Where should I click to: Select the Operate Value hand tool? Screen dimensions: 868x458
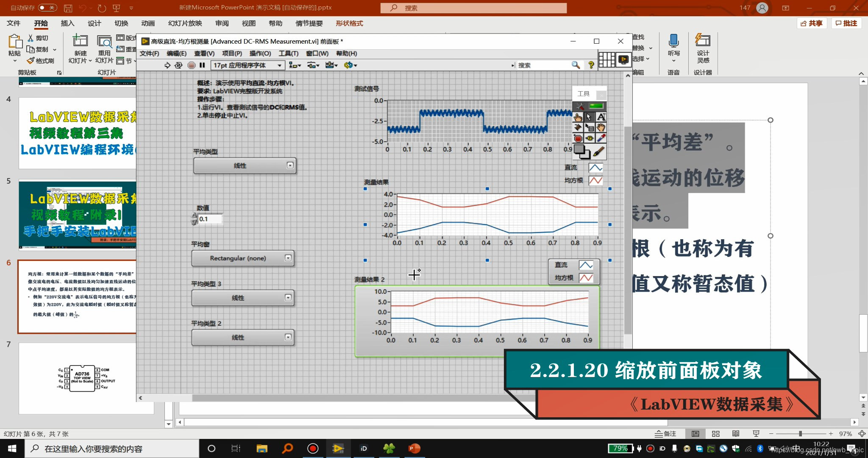[578, 117]
